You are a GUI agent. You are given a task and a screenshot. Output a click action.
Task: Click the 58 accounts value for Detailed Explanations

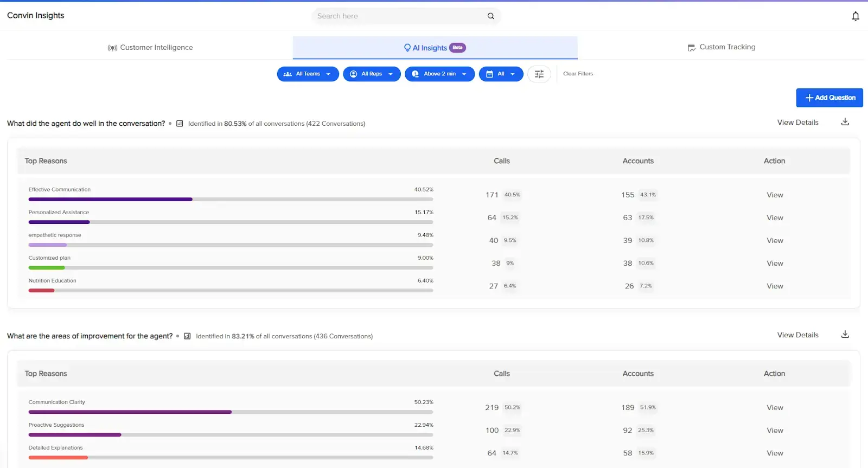pos(627,453)
